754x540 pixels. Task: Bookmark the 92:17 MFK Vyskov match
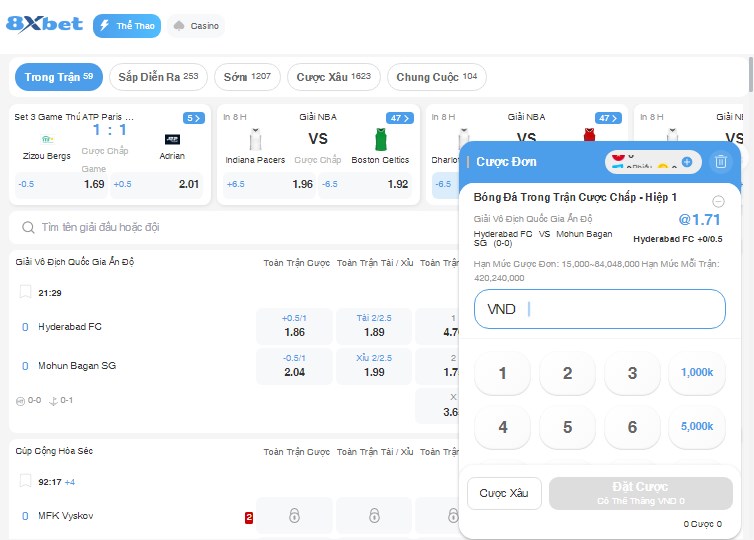(x=25, y=481)
